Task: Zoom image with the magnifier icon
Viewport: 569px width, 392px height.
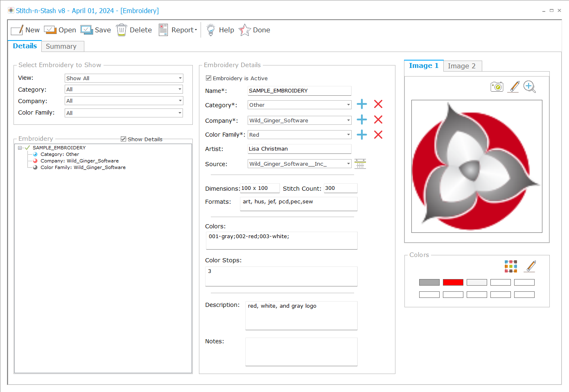Action: click(530, 87)
